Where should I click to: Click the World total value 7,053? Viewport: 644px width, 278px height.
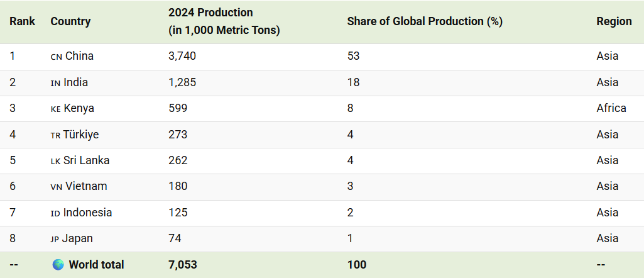click(x=182, y=264)
